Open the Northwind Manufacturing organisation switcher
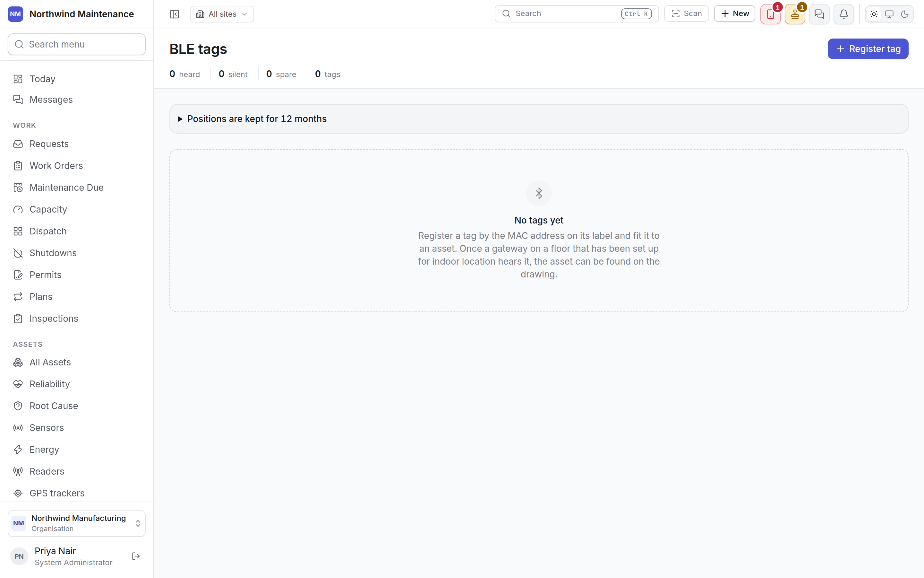The width and height of the screenshot is (924, 578). pos(77,523)
